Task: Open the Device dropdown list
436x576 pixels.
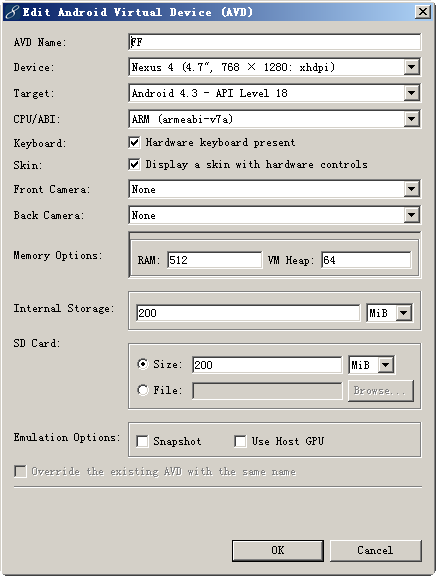Action: (x=411, y=67)
